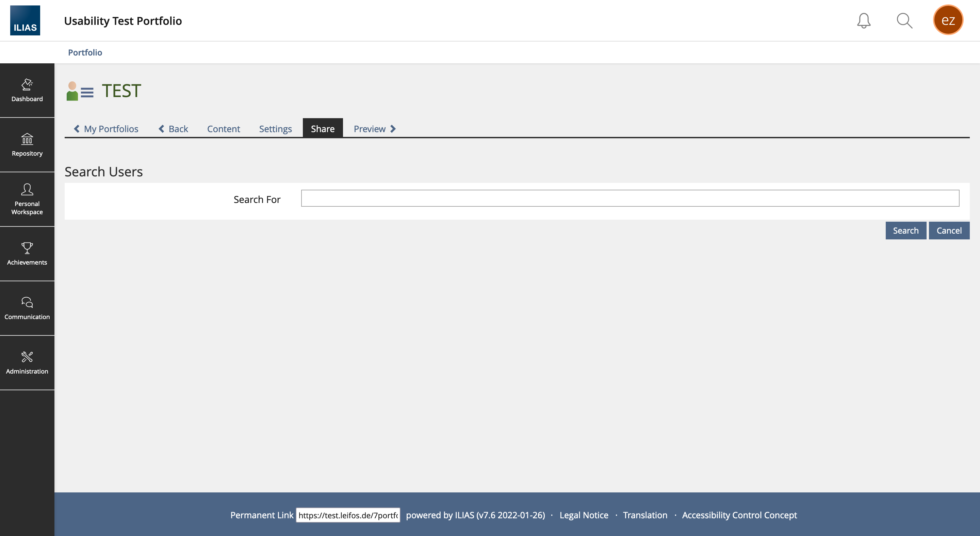
Task: Focus the Search For text field
Action: coord(630,198)
